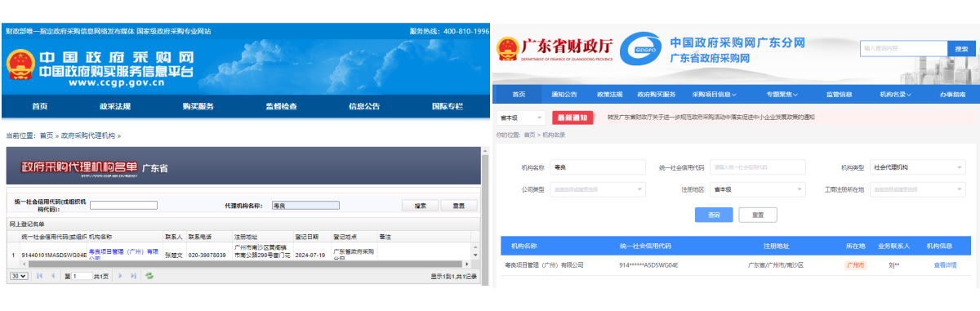Click the 首页 breadcrumb link on CCGP site
Viewport: 980px width, 311px height.
[46, 136]
